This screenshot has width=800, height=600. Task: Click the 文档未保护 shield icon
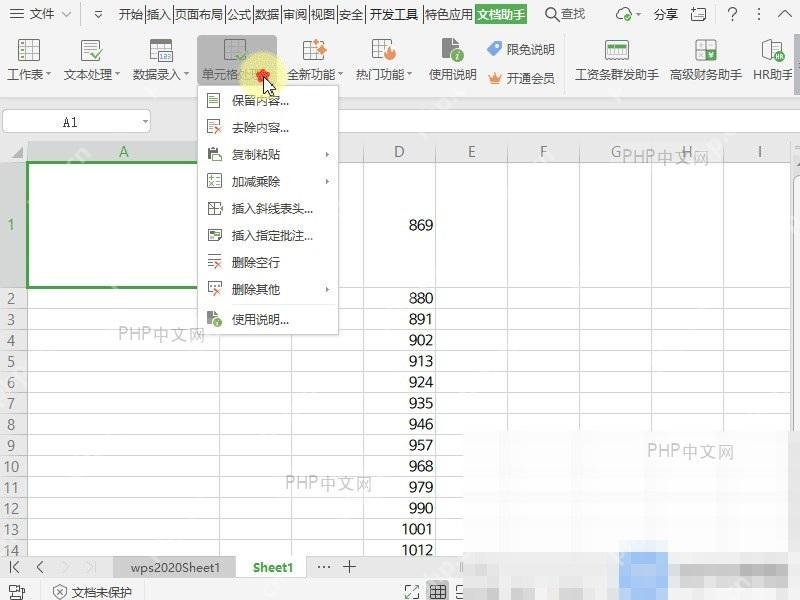pyautogui.click(x=60, y=592)
